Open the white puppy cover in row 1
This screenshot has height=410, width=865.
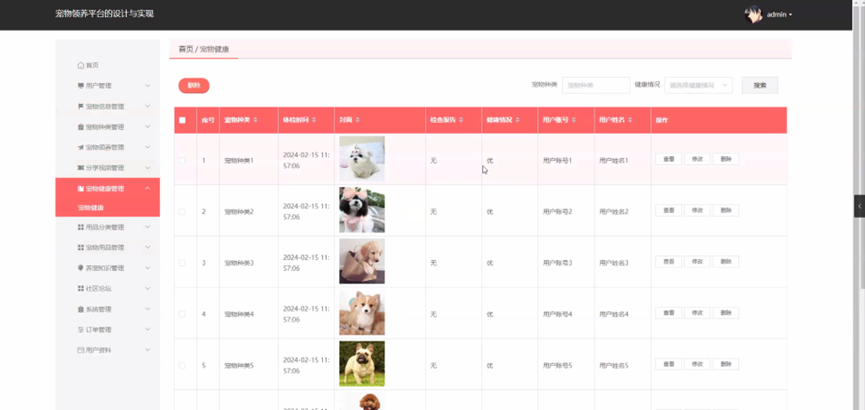click(362, 159)
